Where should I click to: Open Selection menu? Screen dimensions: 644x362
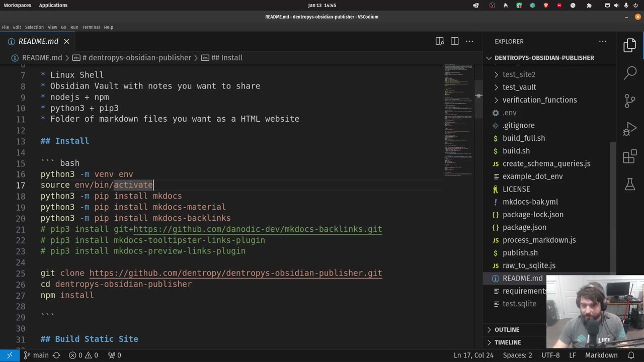tap(34, 27)
